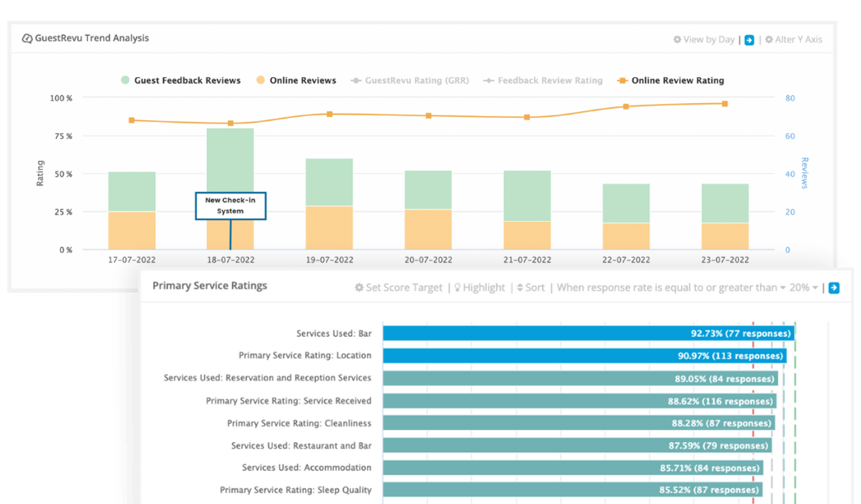861x504 pixels.
Task: Click the green Guest Feedback bar for 19-07-2022
Action: [329, 182]
